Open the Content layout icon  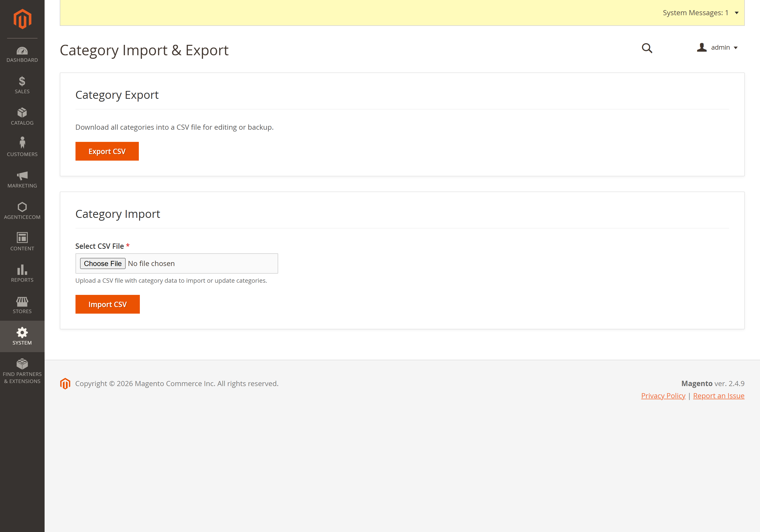pyautogui.click(x=22, y=237)
